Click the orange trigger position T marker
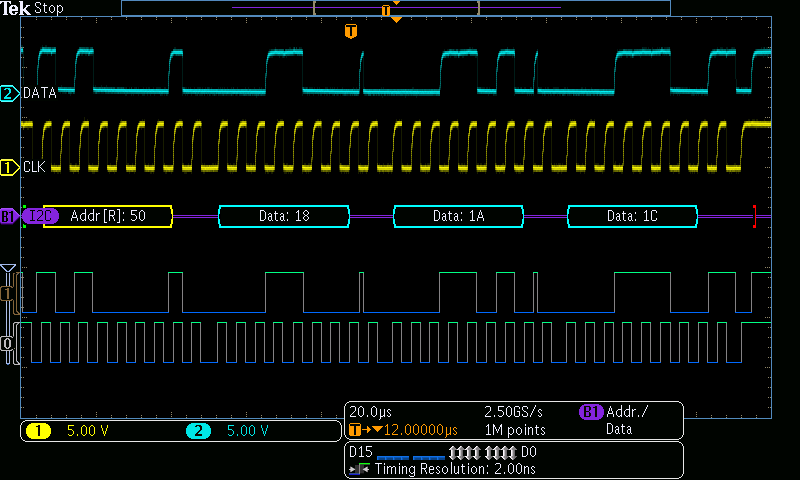The width and height of the screenshot is (800, 480). (x=350, y=31)
